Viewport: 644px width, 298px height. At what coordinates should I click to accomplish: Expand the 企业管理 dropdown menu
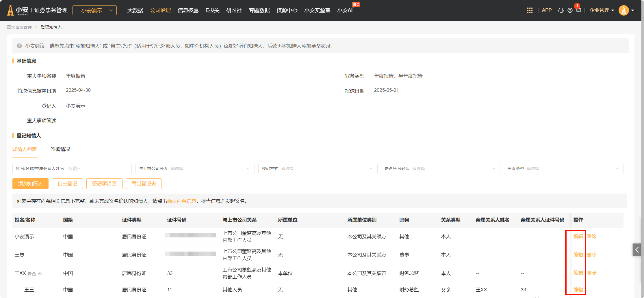tap(602, 10)
